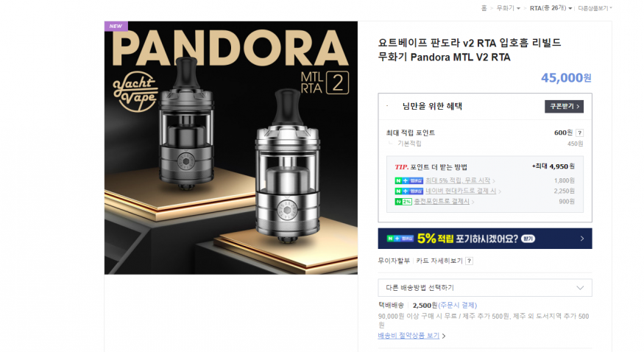Go to 홈 in the breadcrumb
This screenshot has width=644, height=352.
tap(484, 8)
